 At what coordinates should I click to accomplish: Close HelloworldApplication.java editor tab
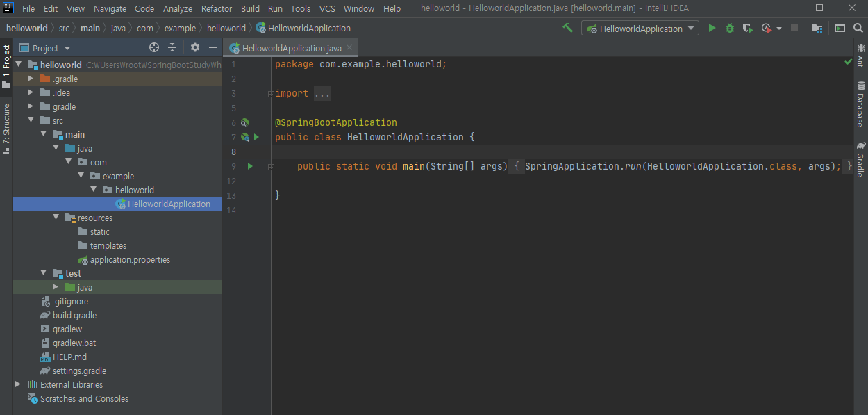click(x=349, y=47)
